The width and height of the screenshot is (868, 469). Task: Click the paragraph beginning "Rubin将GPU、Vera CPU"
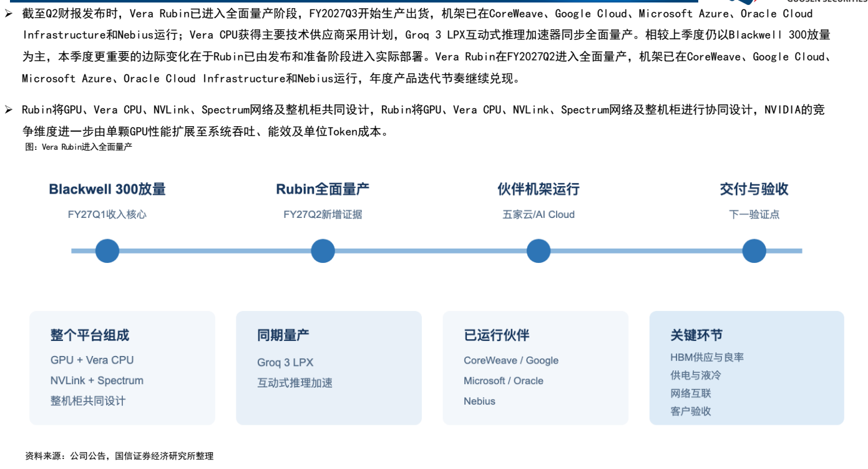(x=423, y=121)
